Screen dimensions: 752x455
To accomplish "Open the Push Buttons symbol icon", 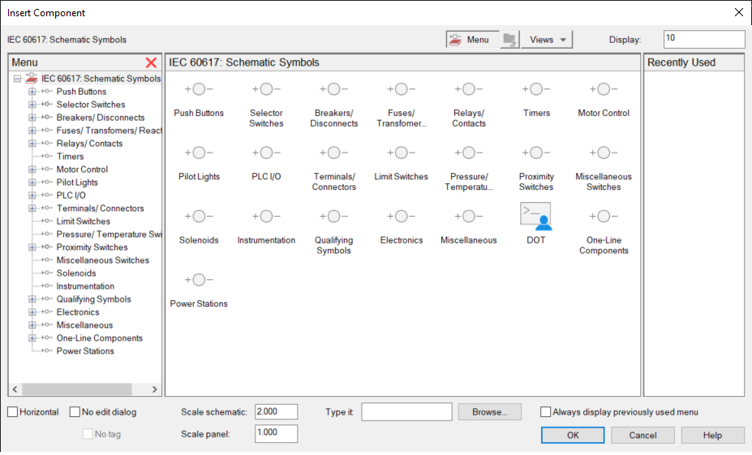I will point(198,91).
